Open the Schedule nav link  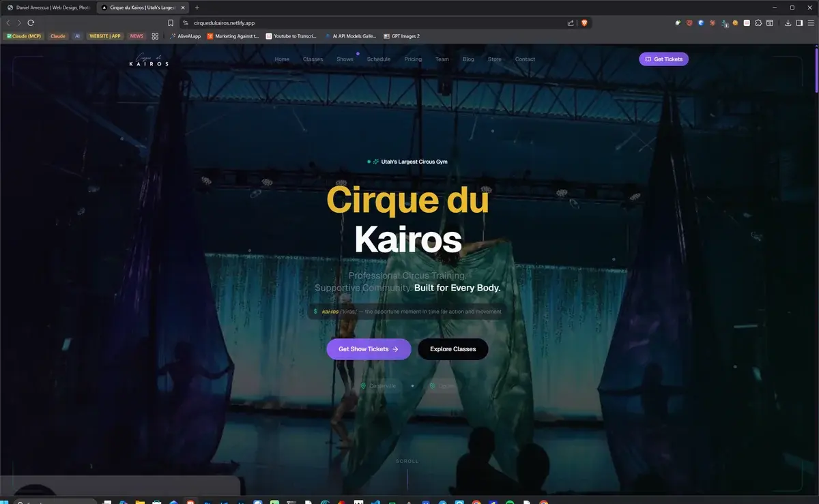click(379, 59)
